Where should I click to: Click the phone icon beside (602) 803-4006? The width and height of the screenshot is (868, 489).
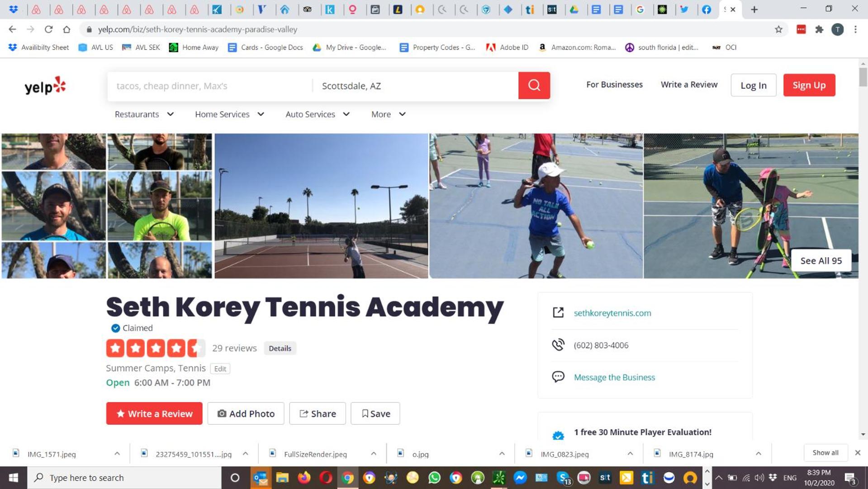click(558, 345)
